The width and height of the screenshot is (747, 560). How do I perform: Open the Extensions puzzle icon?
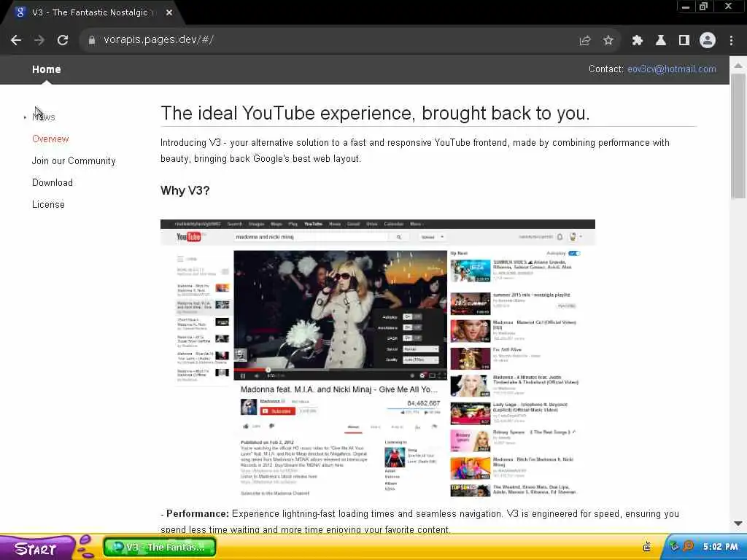(x=638, y=41)
